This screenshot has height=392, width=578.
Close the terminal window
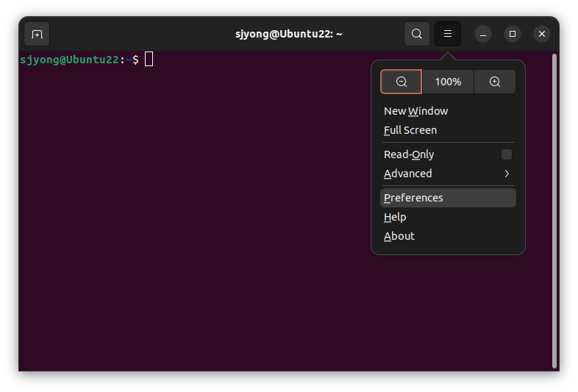coord(542,34)
